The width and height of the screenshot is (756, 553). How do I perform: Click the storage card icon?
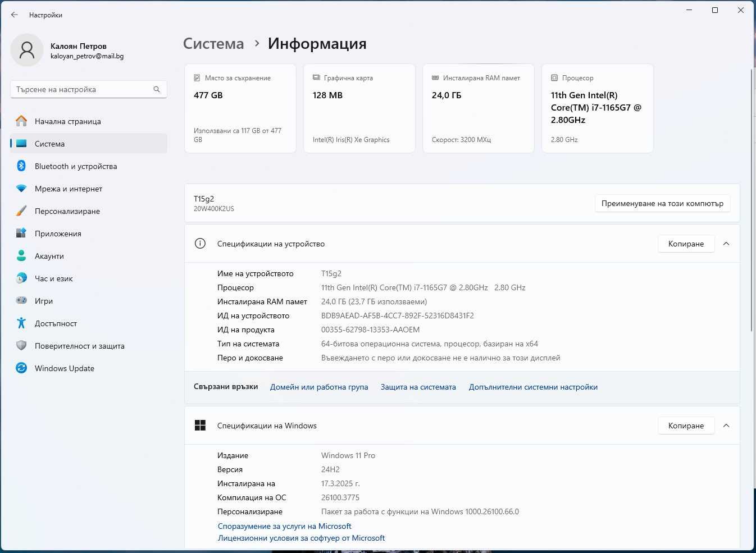click(x=197, y=78)
